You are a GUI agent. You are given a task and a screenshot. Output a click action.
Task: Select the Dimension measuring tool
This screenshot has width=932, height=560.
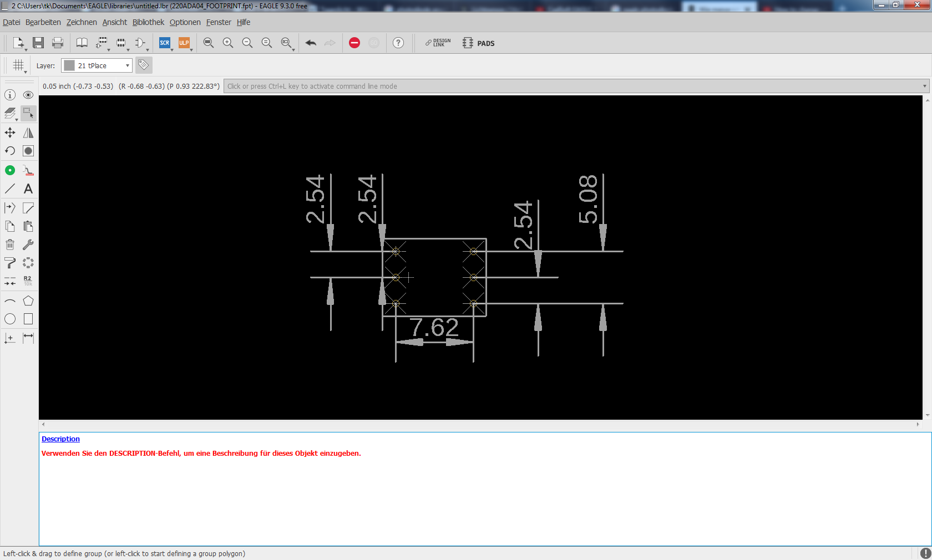coord(28,338)
